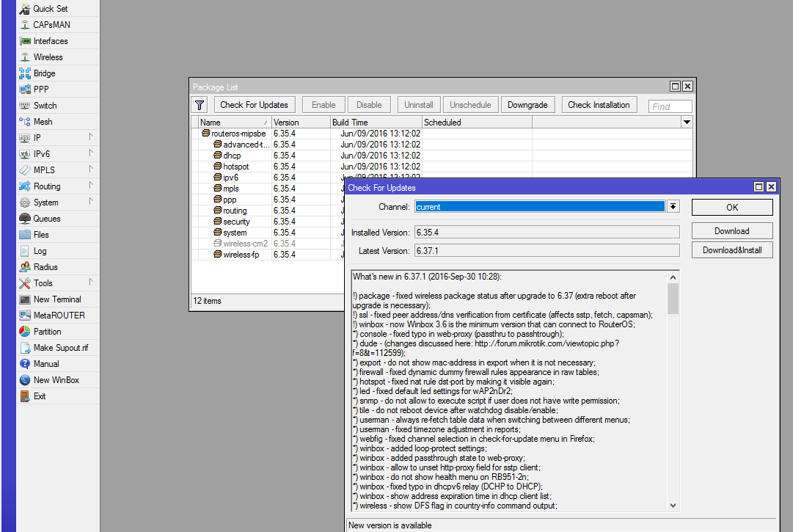Expand the Routing submenu arrow
Viewport: 793px width, 532px height.
point(91,186)
